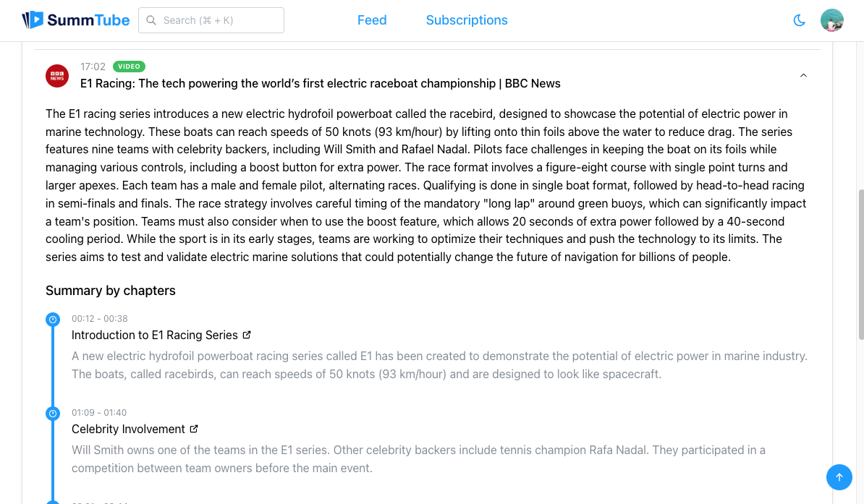The image size is (864, 504).
Task: Click the Introduction to E1 Racing Series heading
Action: pyautogui.click(x=155, y=335)
